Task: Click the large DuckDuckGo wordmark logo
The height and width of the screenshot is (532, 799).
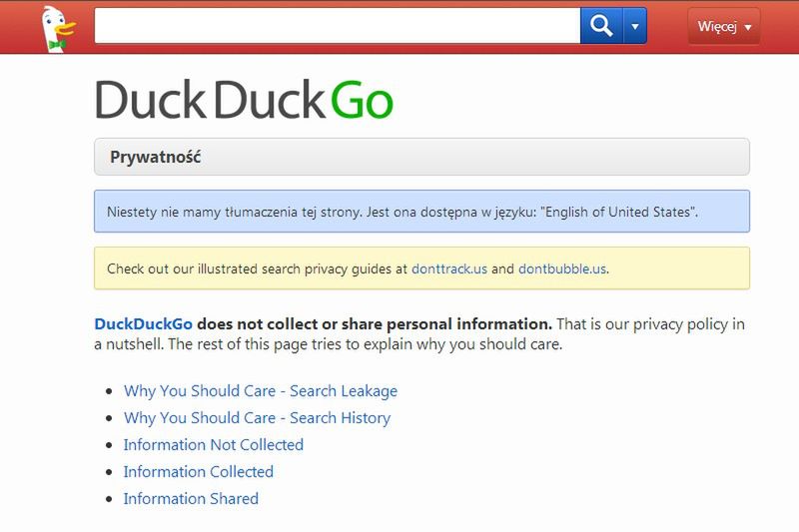Action: coord(244,99)
